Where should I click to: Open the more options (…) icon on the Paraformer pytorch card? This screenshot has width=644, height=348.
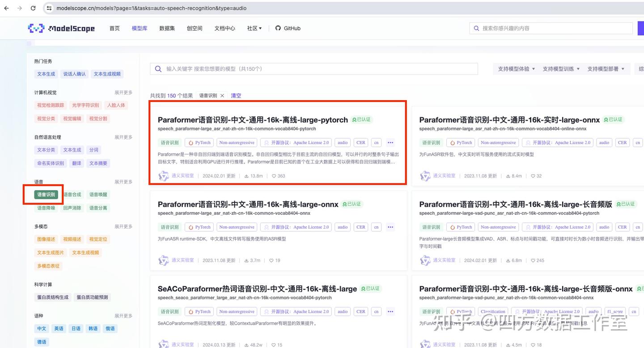coord(390,142)
